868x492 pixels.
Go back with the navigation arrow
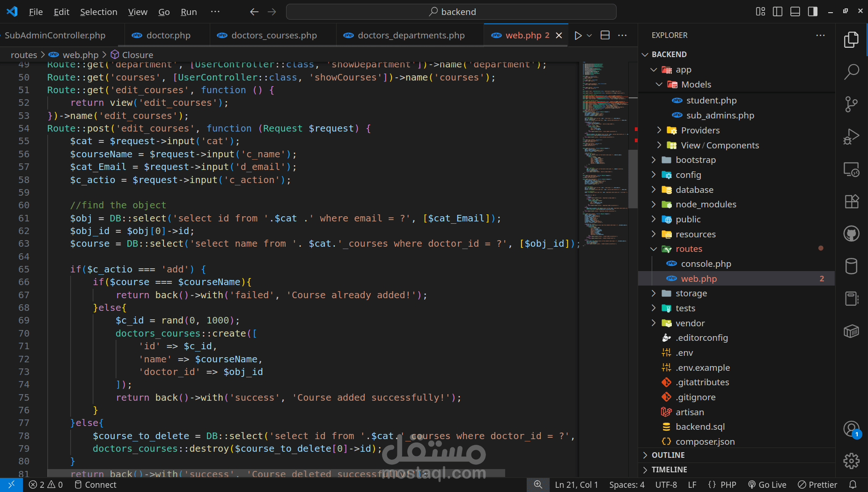point(254,12)
